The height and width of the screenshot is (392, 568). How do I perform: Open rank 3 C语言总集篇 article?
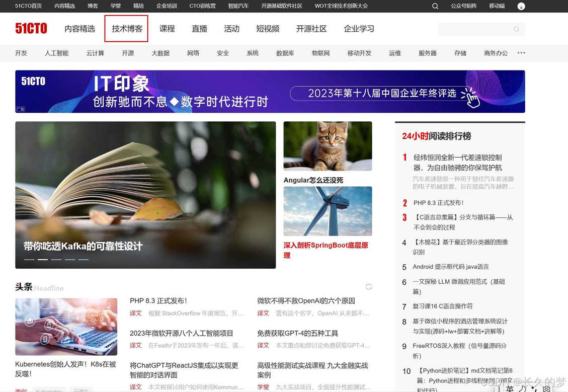(x=463, y=222)
